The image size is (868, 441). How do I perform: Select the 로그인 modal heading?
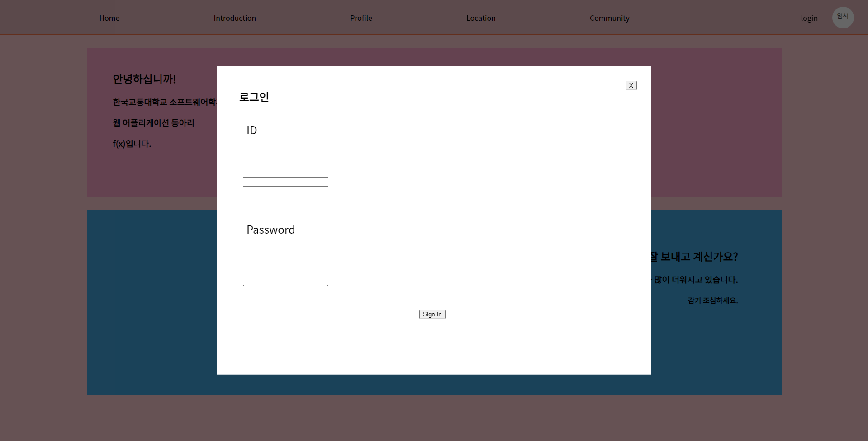tap(254, 97)
